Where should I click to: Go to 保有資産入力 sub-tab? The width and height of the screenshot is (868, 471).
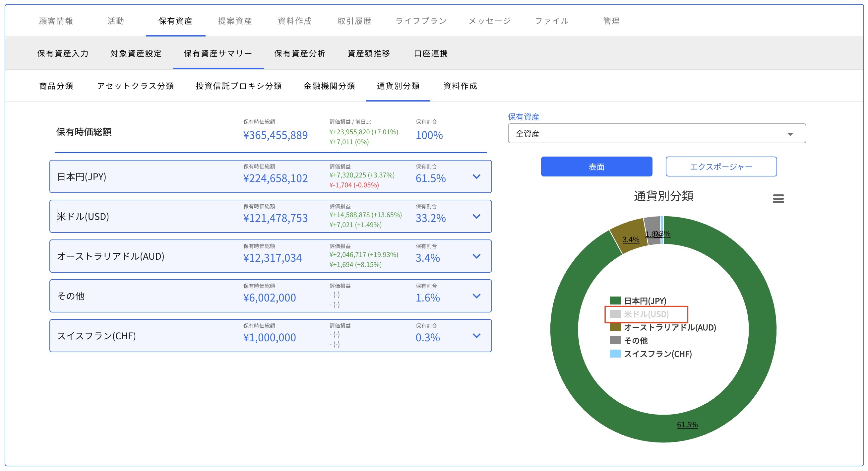tap(63, 54)
